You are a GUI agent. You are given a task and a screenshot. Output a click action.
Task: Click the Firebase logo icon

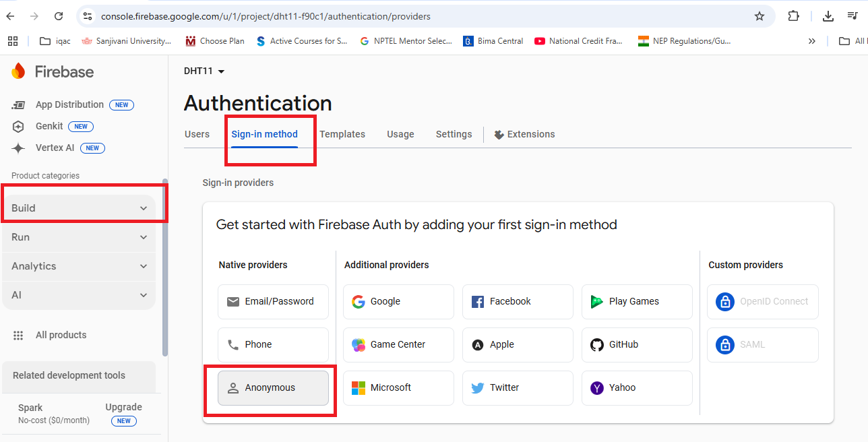point(18,71)
